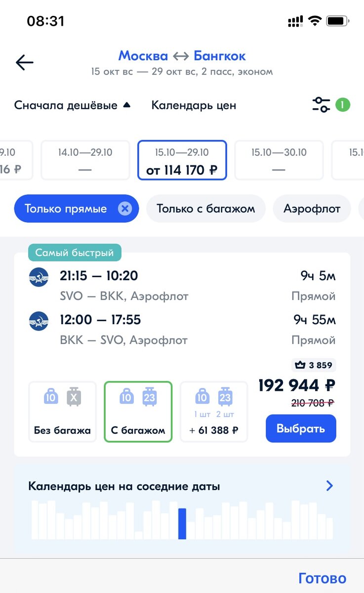Tap the green filter count badge
Viewport: 364px width, 593px height.
coord(343,105)
